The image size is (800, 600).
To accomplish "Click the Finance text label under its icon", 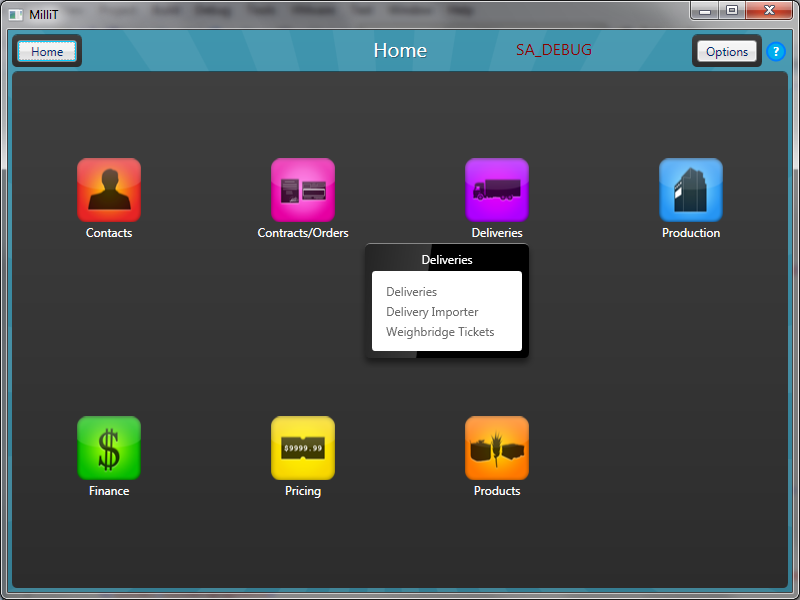I will click(x=109, y=491).
